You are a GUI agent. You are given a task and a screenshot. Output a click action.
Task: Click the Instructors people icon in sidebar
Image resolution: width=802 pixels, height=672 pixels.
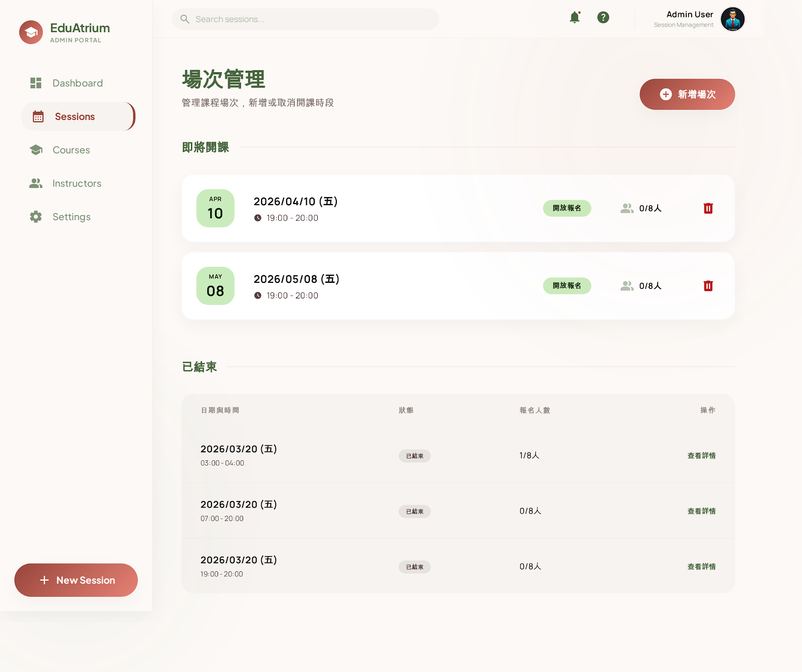[x=36, y=184]
